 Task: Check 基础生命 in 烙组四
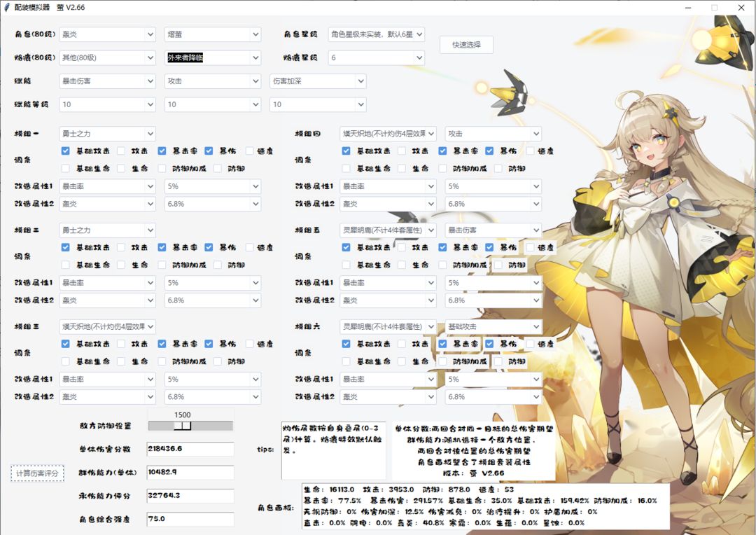point(346,168)
